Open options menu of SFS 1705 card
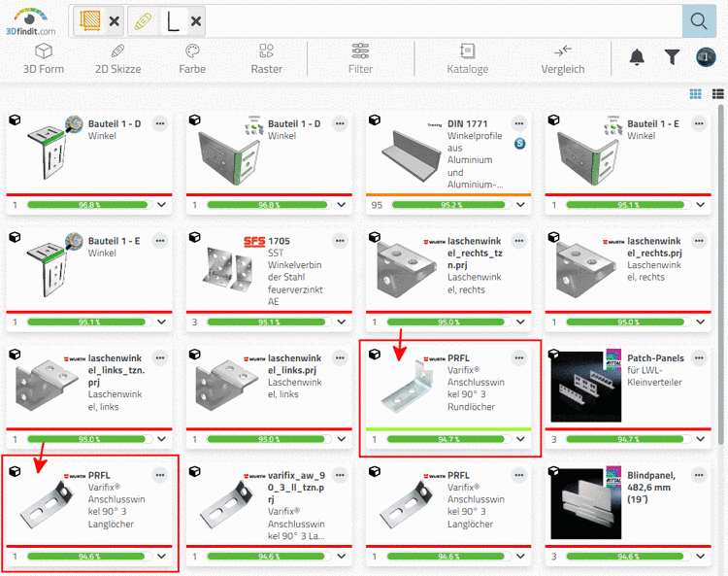 coord(340,241)
